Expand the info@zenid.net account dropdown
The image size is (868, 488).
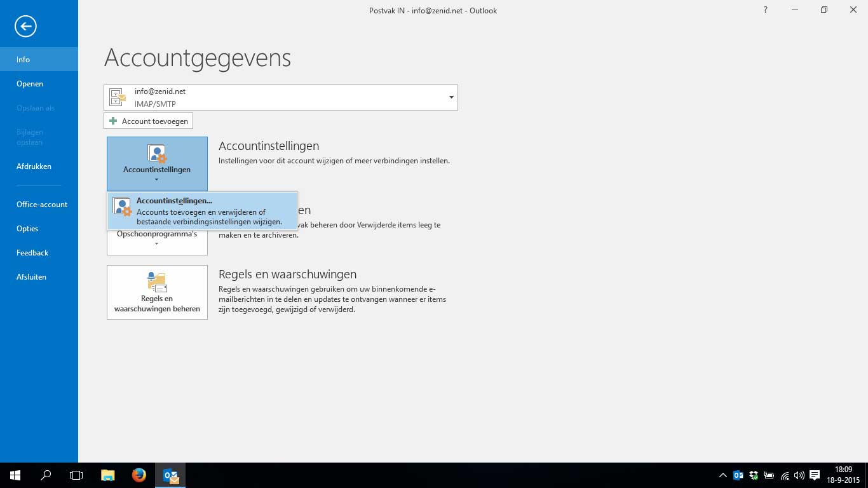[451, 97]
